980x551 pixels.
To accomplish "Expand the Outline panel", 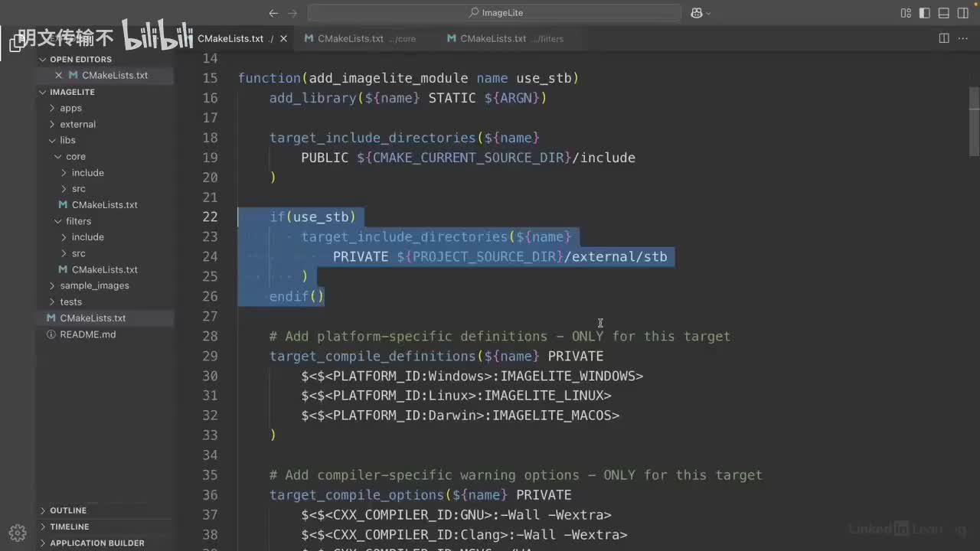I will click(x=68, y=510).
